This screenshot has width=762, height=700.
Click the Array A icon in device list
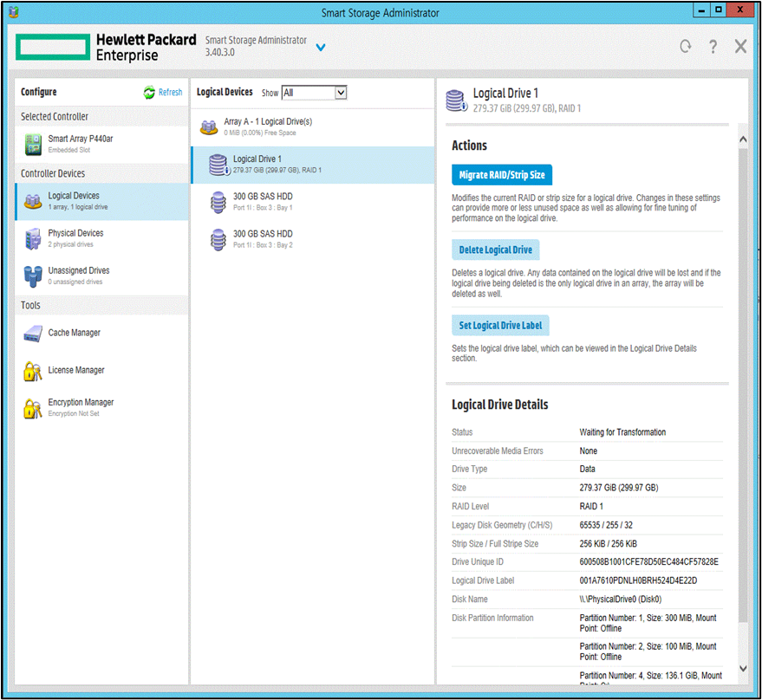(209, 127)
